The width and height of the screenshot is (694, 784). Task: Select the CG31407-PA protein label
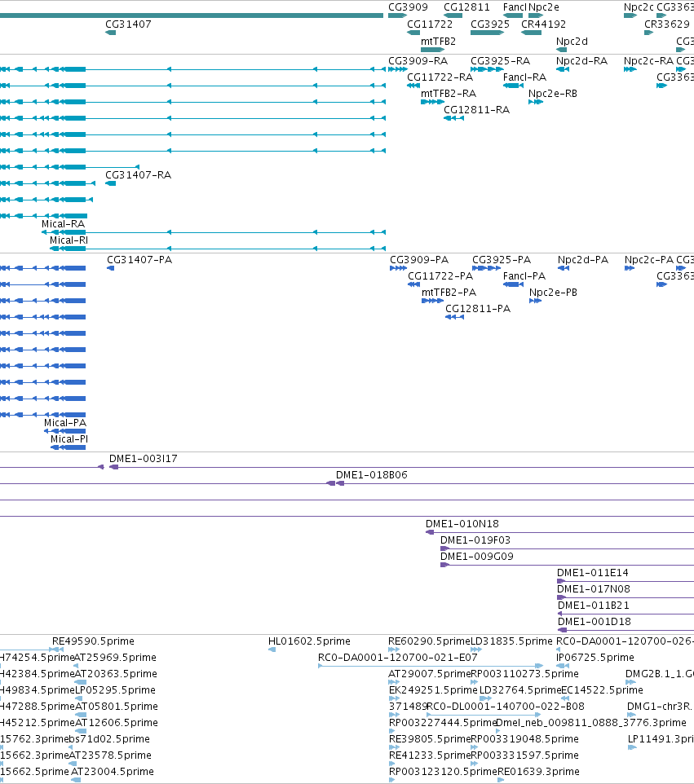coord(139,260)
